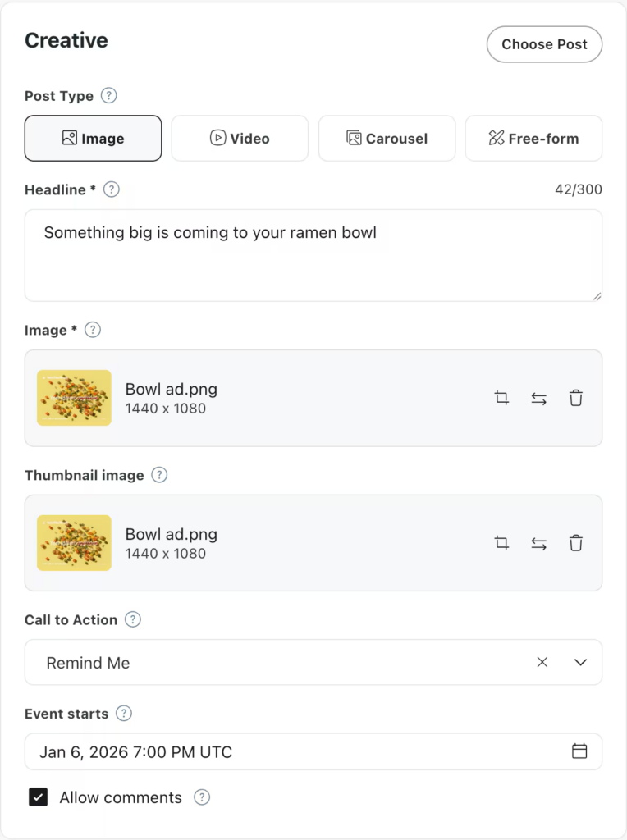Show help for Post Type
627x840 pixels.
(108, 96)
